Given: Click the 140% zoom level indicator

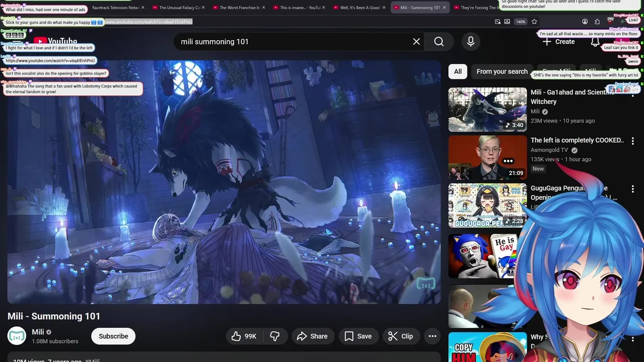Looking at the screenshot, I should tap(521, 22).
